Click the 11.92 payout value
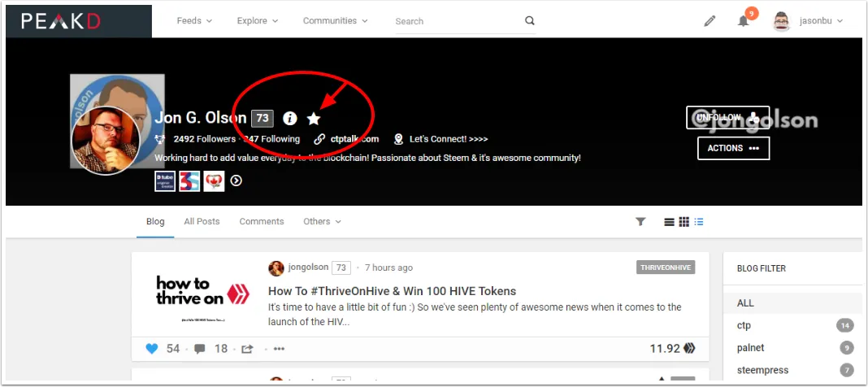 (665, 348)
